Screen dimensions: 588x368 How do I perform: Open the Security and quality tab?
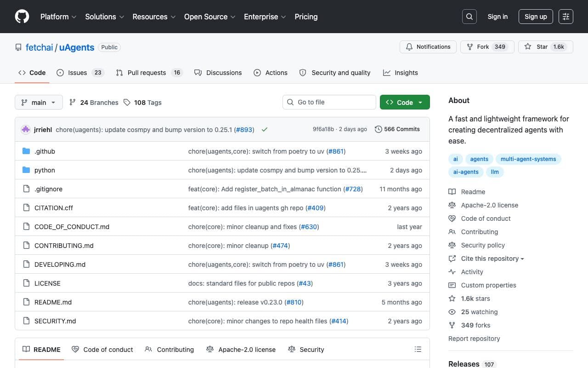coord(335,73)
